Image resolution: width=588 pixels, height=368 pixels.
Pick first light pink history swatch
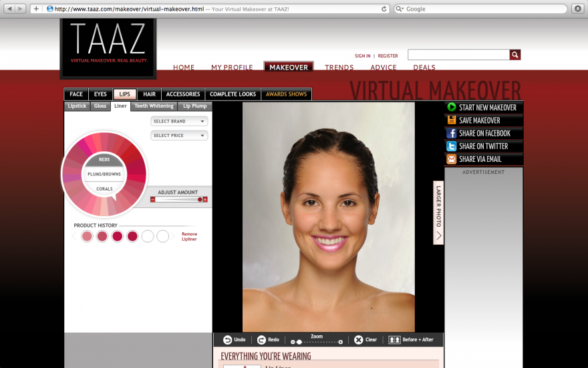(87, 236)
